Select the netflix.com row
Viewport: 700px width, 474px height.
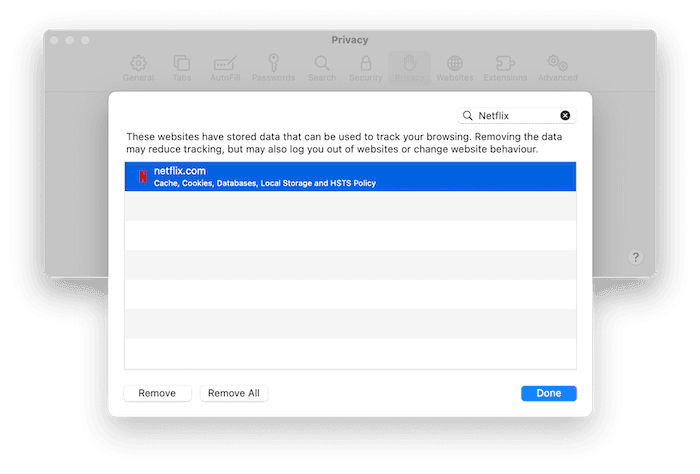point(350,176)
